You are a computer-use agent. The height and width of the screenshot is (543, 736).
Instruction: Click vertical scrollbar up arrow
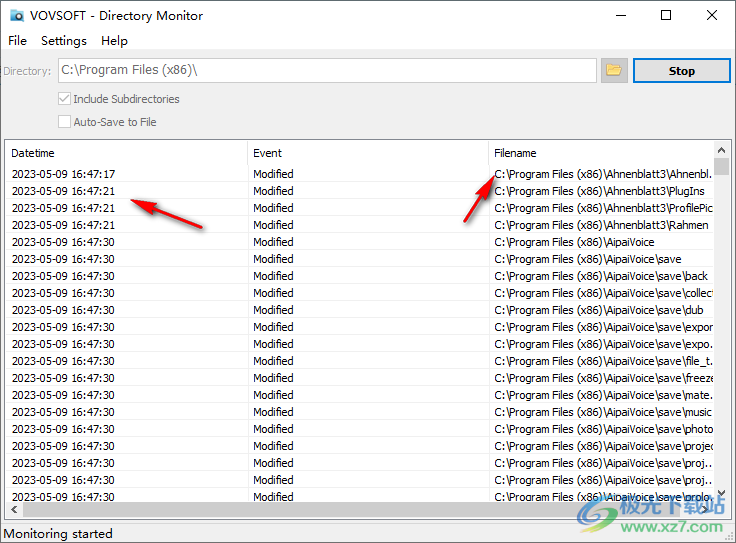[x=721, y=150]
